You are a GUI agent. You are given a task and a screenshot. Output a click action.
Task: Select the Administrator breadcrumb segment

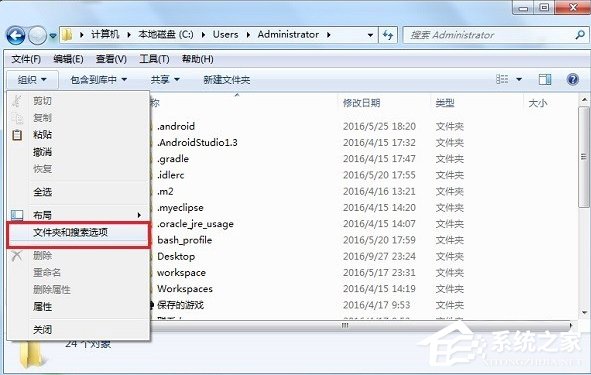(x=288, y=35)
